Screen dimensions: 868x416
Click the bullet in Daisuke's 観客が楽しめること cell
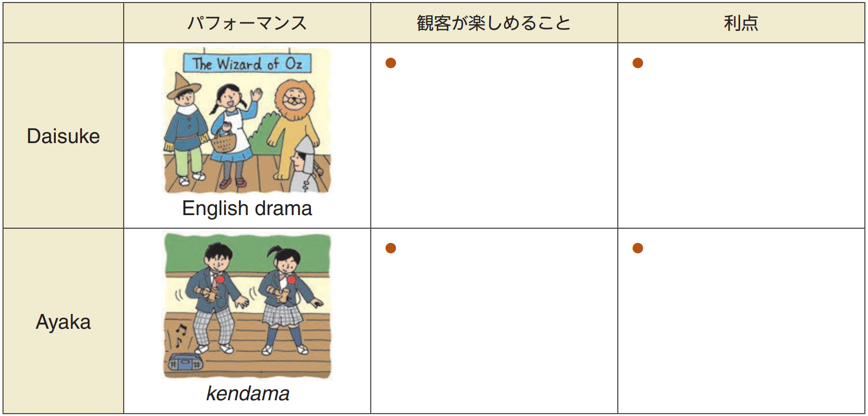391,63
